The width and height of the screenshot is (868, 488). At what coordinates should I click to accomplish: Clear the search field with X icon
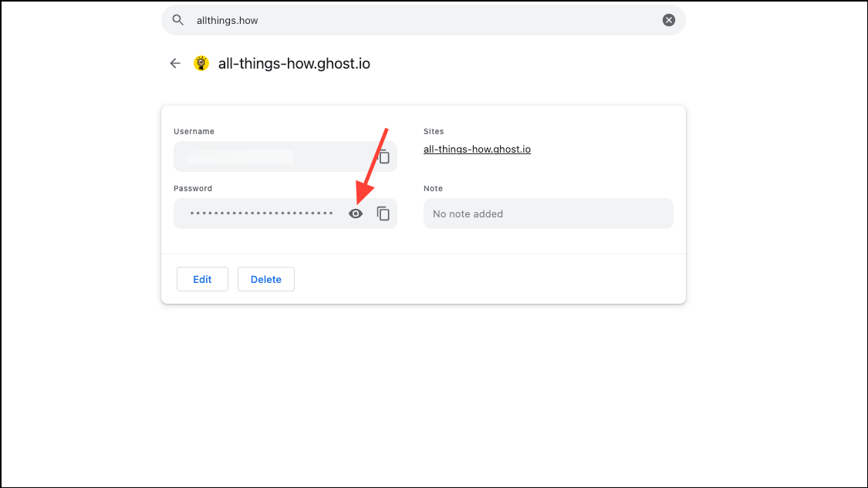tap(669, 21)
